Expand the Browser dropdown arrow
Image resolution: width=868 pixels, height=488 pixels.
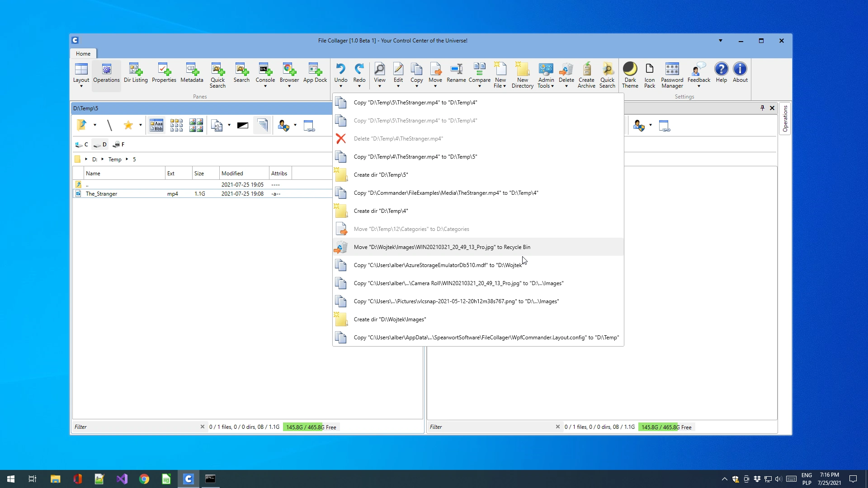(289, 86)
